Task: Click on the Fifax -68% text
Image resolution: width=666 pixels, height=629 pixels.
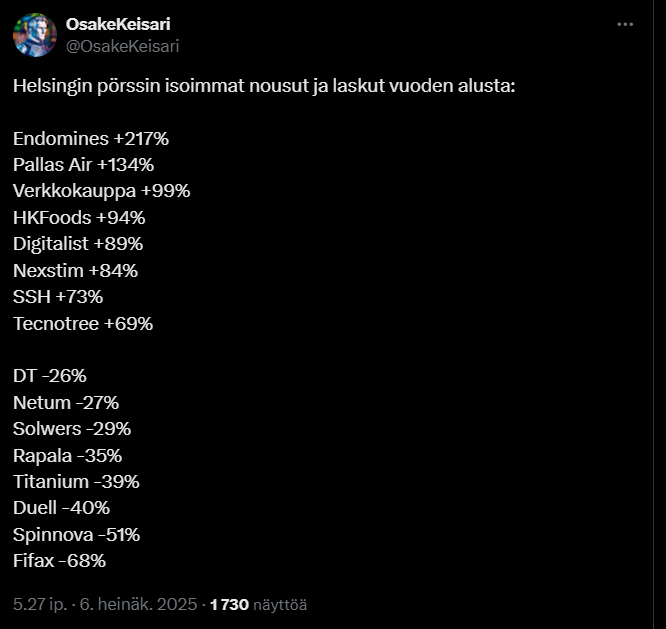Action: (59, 561)
